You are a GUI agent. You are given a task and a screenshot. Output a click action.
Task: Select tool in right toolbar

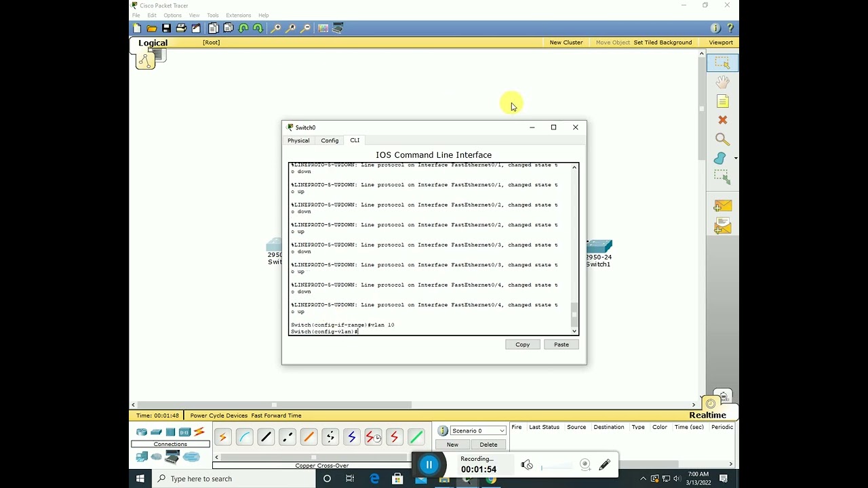point(722,62)
